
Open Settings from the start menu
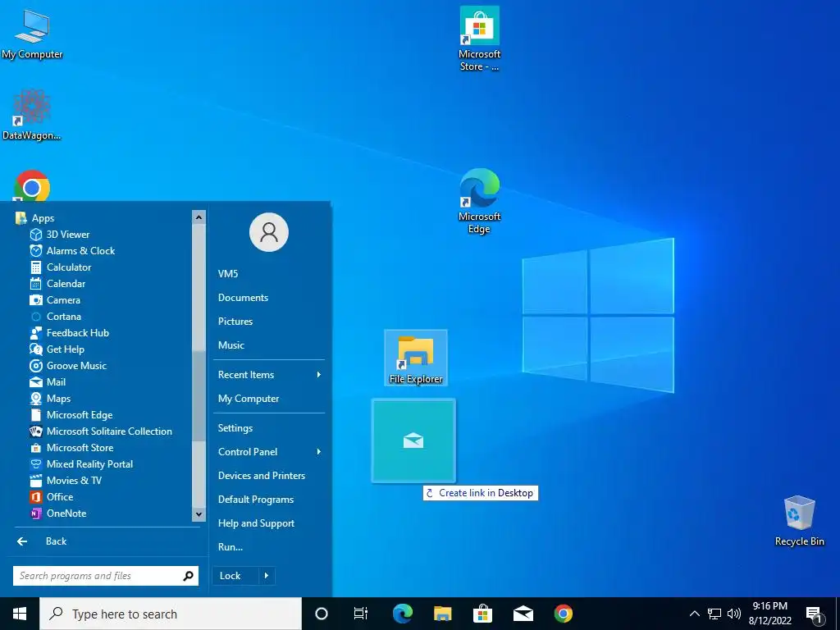click(x=235, y=428)
